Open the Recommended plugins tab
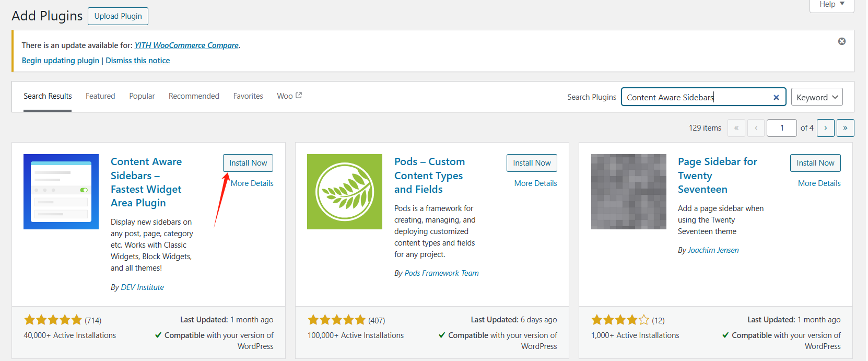 pos(194,96)
